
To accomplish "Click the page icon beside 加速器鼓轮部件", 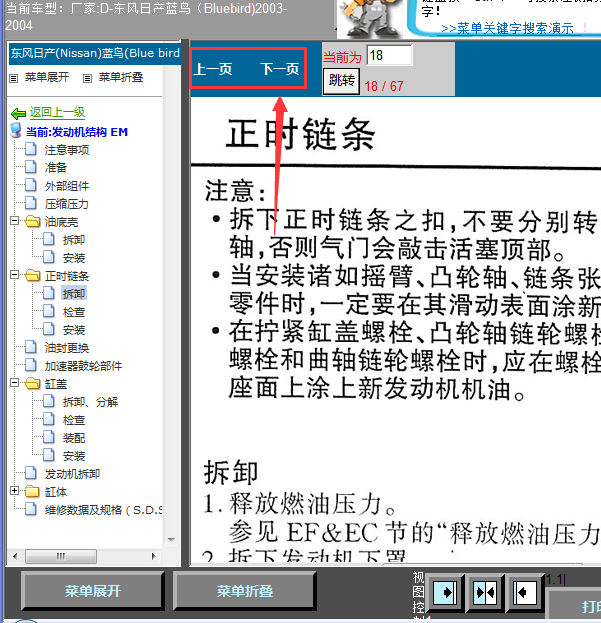I will tap(31, 365).
